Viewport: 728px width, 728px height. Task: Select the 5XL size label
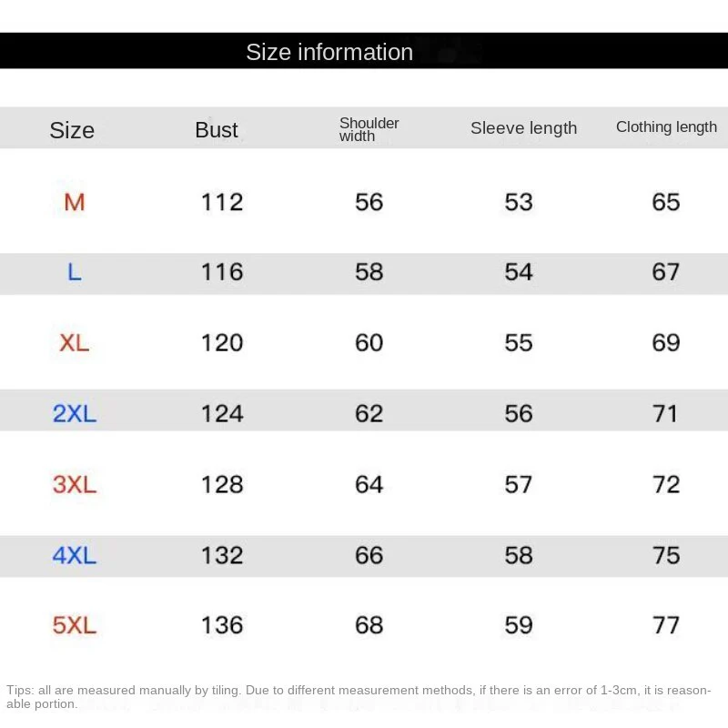coord(75,625)
